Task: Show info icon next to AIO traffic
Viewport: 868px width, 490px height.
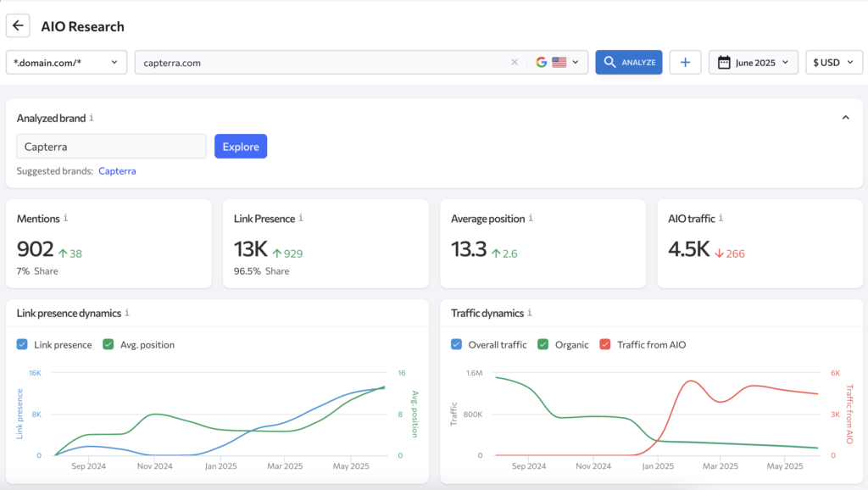Action: pos(721,218)
